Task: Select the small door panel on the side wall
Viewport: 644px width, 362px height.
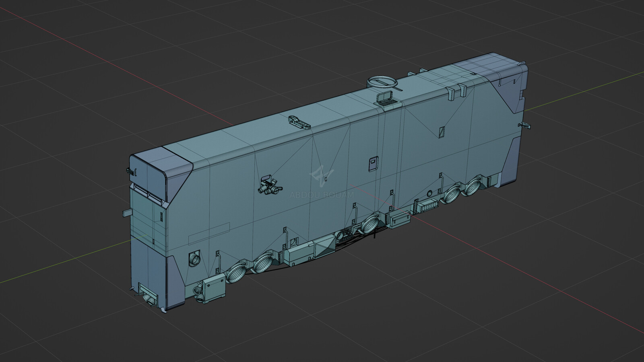Action: coord(373,163)
